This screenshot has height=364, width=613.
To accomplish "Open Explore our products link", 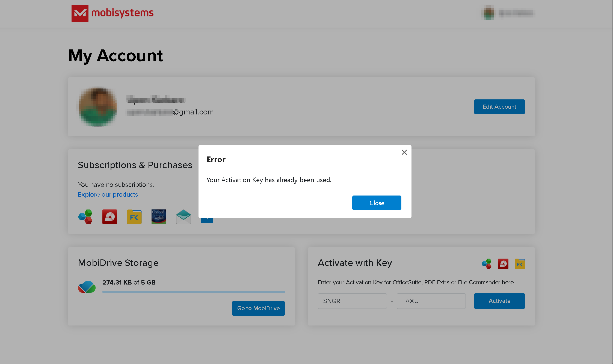I will [x=108, y=194].
